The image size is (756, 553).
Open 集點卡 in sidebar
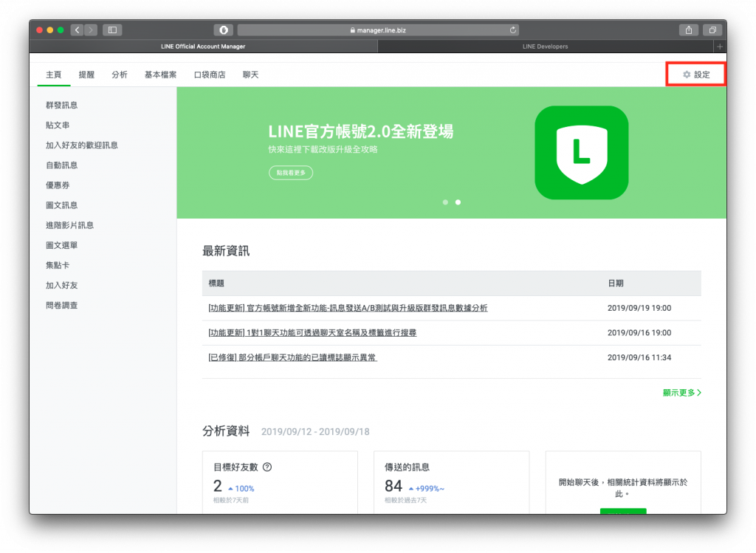(x=58, y=265)
